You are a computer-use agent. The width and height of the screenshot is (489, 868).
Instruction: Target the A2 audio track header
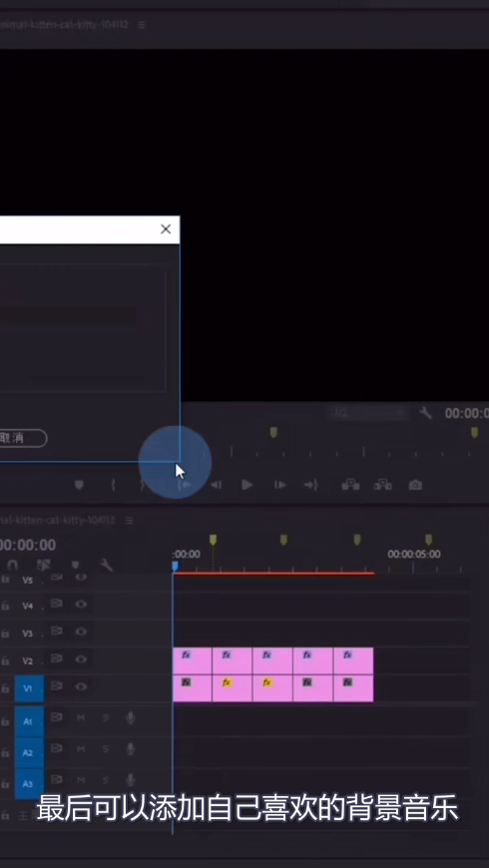(x=29, y=752)
